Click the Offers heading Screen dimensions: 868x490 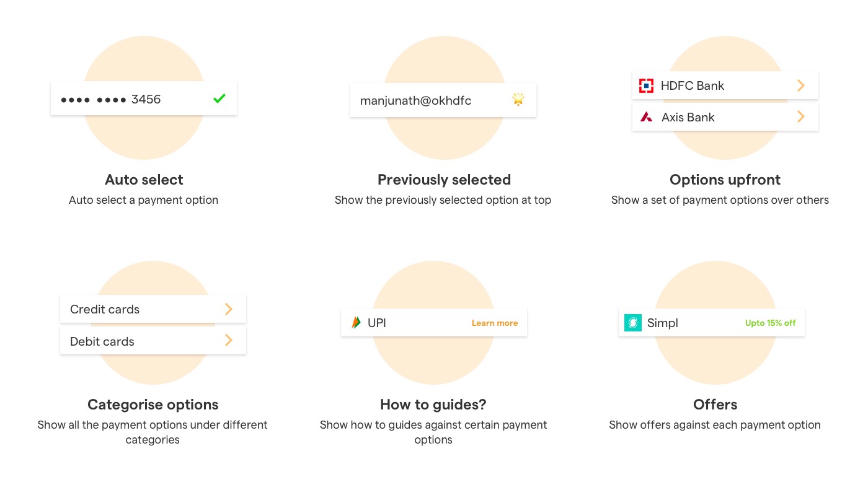(x=715, y=405)
